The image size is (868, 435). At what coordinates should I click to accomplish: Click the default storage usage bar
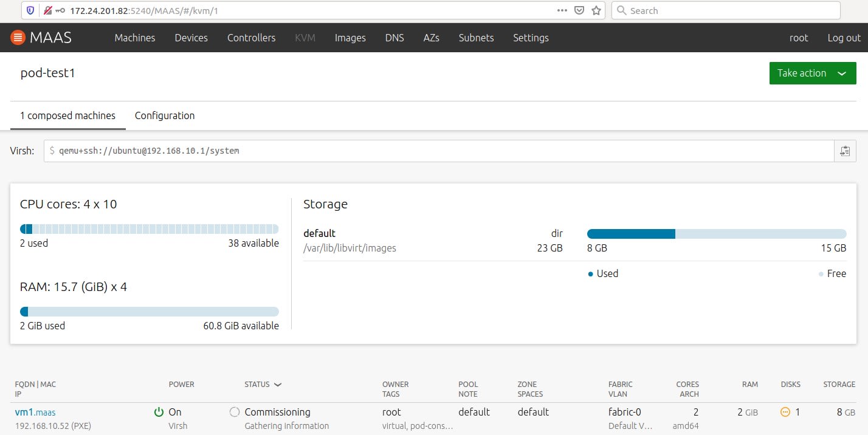[x=716, y=234]
